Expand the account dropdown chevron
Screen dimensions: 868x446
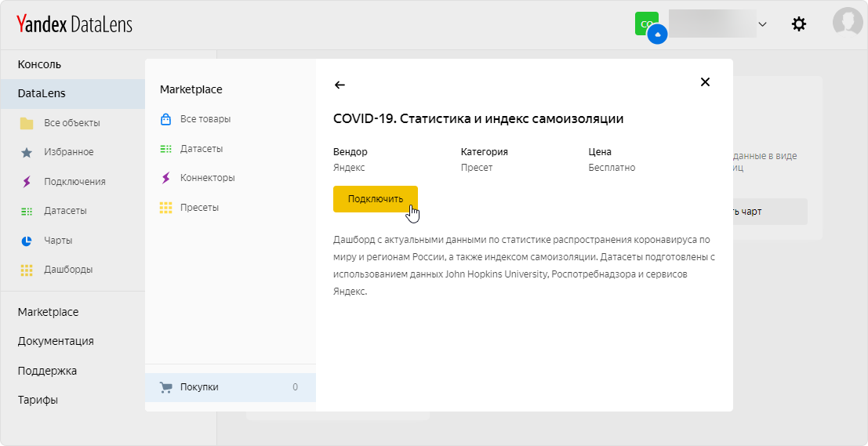click(x=762, y=24)
